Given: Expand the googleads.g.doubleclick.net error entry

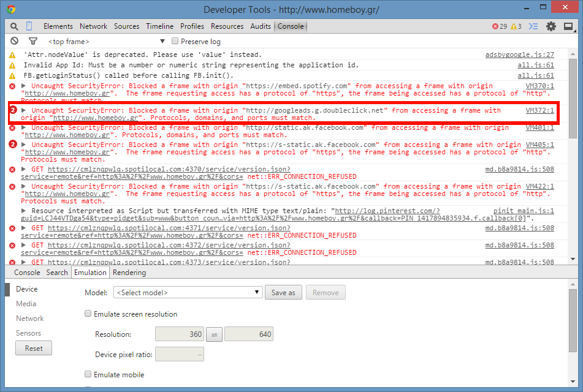Looking at the screenshot, I should [24, 110].
